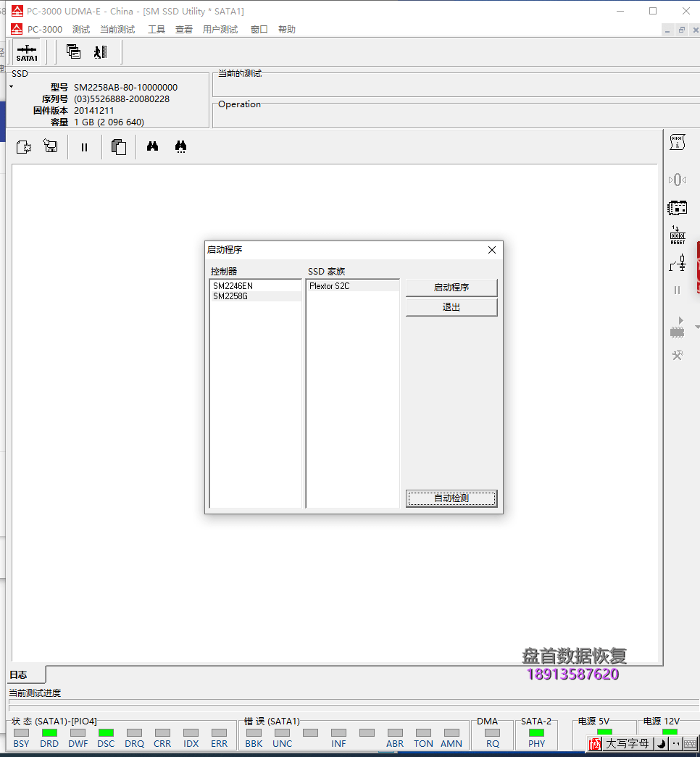Open the 当前测试 menu
The image size is (700, 757).
tap(117, 30)
